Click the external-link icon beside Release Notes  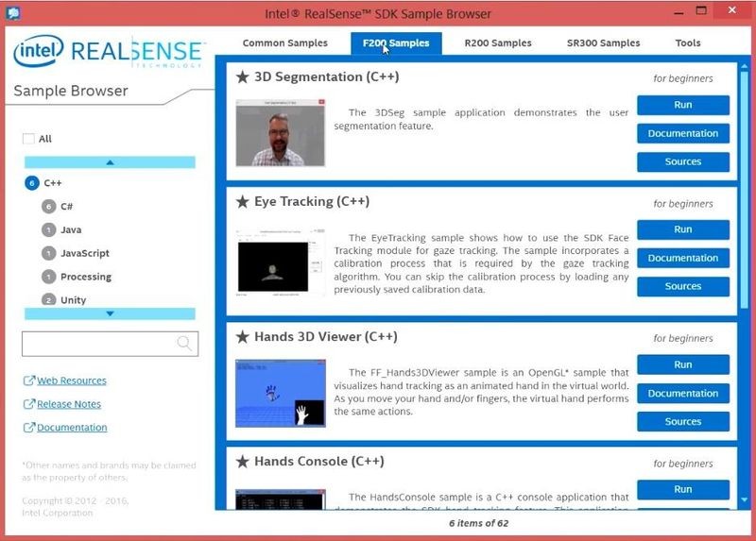(x=28, y=405)
